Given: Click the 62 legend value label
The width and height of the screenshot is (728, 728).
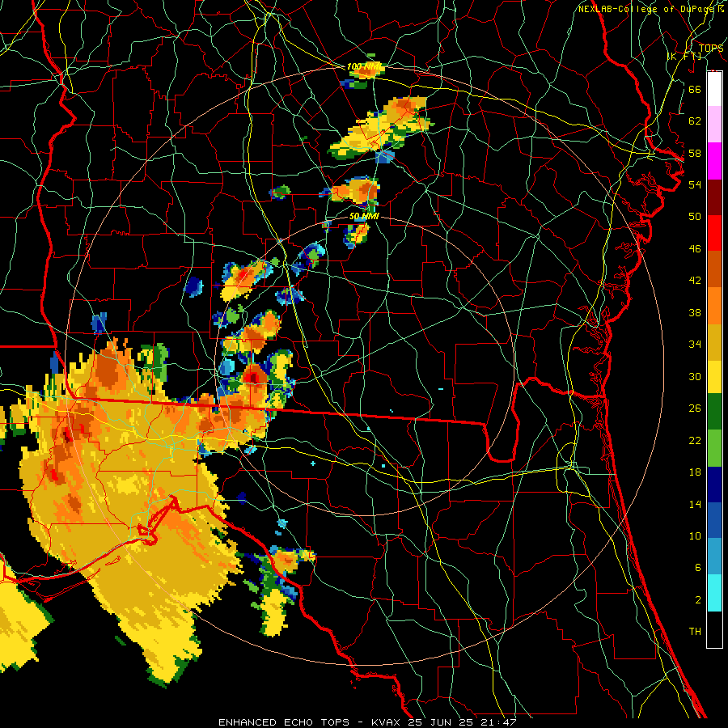Looking at the screenshot, I should (x=695, y=121).
